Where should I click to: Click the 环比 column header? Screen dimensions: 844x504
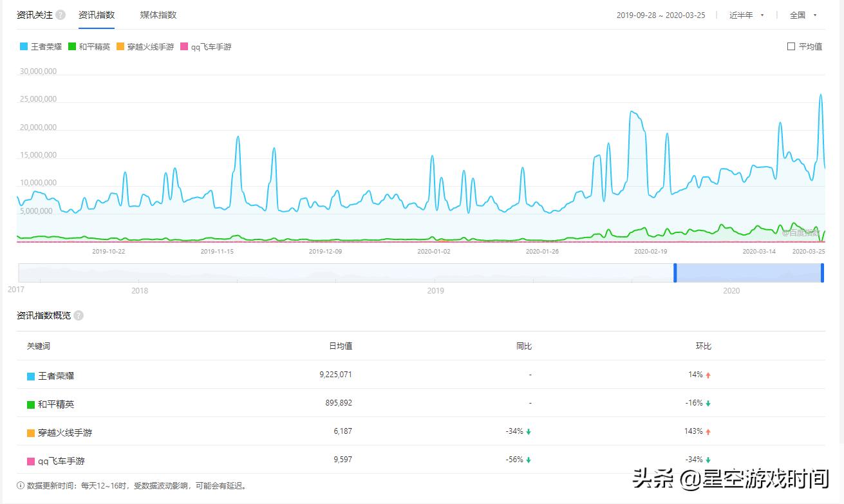point(704,346)
